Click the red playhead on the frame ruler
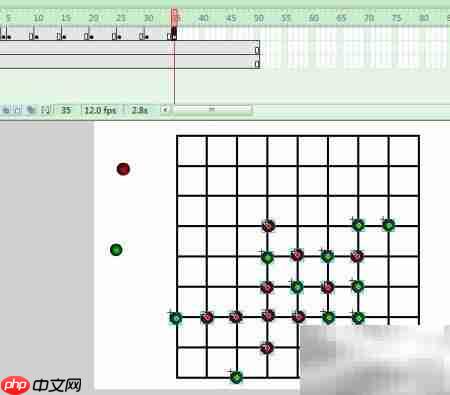This screenshot has height=395, width=450. coord(174,16)
